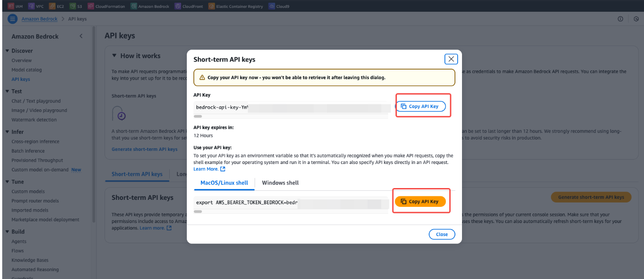This screenshot has width=644, height=279.
Task: Open Agents in sidebar
Action: (19, 241)
